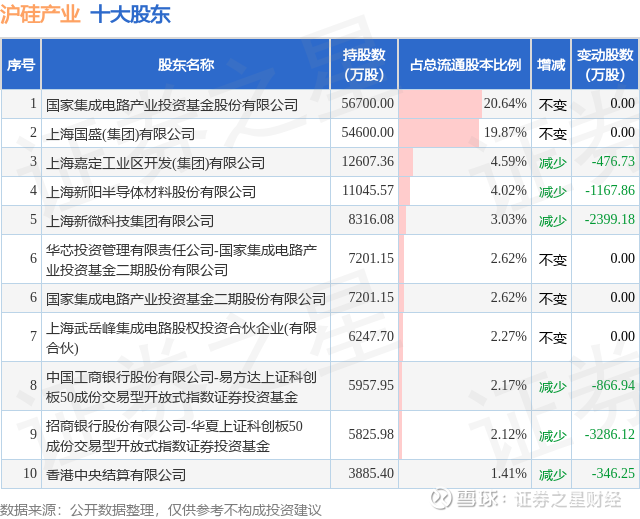Click the 沪硅产业 title text
This screenshot has height=519, width=640.
point(40,14)
